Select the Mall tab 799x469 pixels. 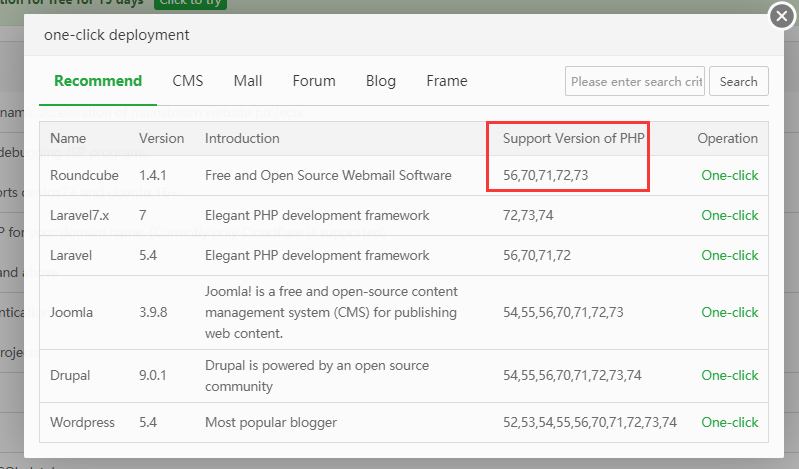248,81
